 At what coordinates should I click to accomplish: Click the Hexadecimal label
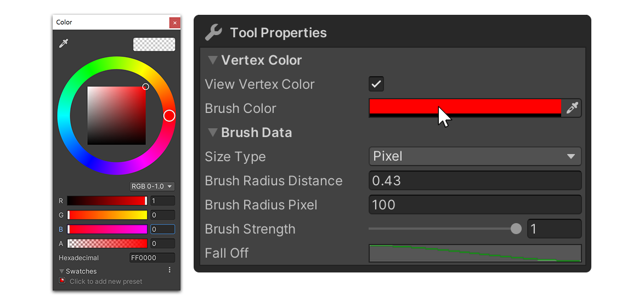click(79, 258)
